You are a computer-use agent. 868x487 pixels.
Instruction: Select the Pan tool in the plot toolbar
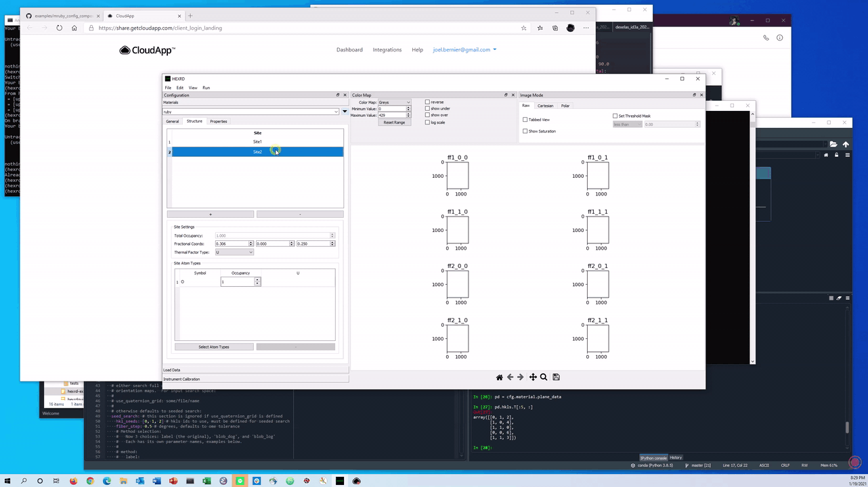[532, 377]
